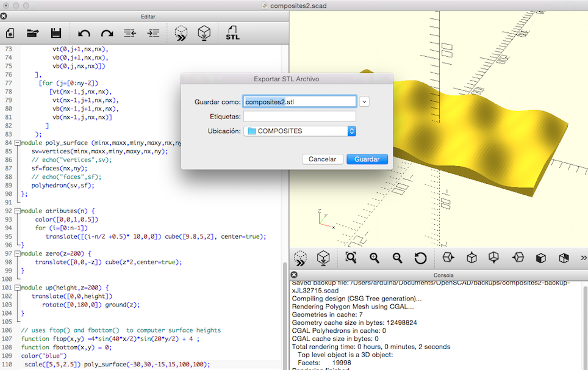Export the model as STL
Screen dimensions: 588x370
(x=232, y=33)
